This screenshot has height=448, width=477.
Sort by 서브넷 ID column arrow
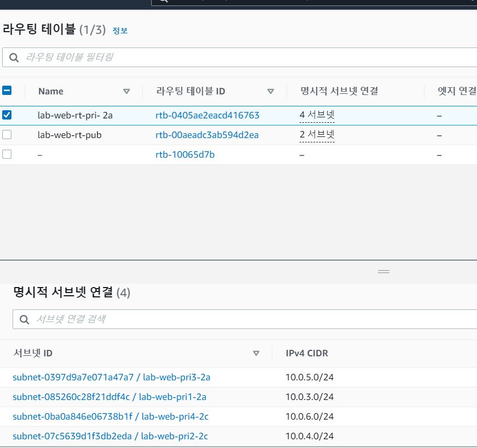256,353
